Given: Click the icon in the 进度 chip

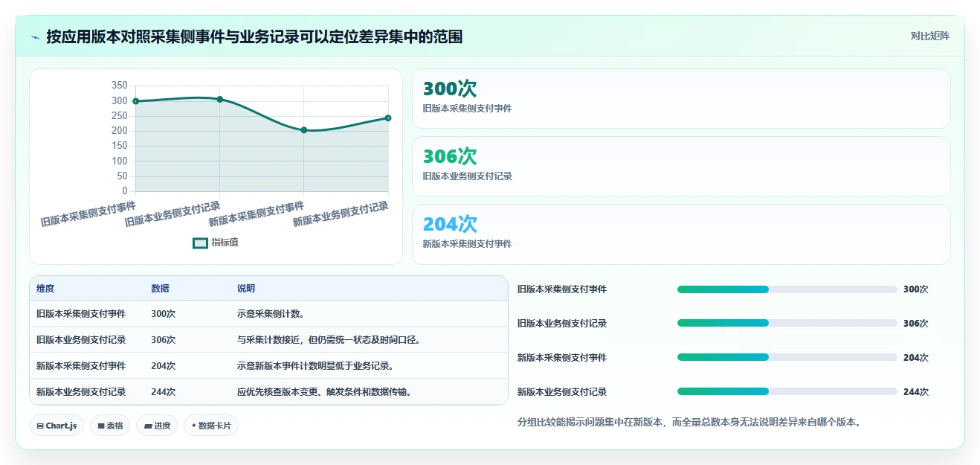Looking at the screenshot, I should coord(147,426).
